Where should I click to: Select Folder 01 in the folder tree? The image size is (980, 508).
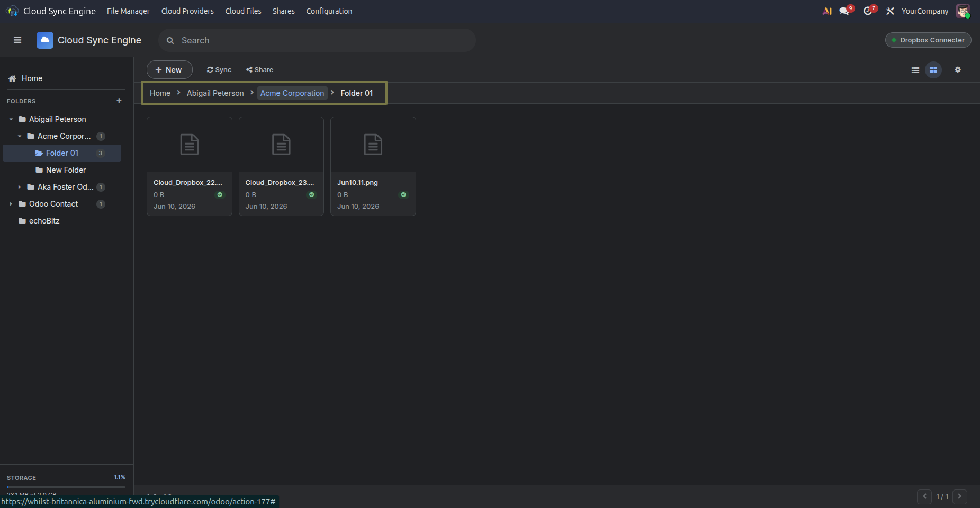(x=62, y=153)
